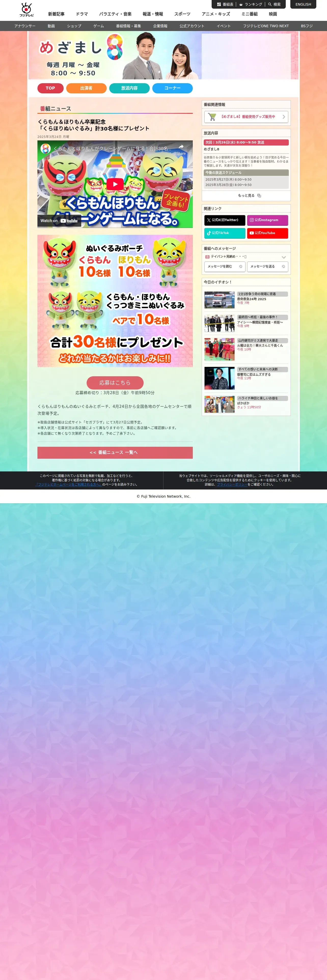Open 火曜は全力!華大さんと千鳥くん thumbnail

coord(219,349)
